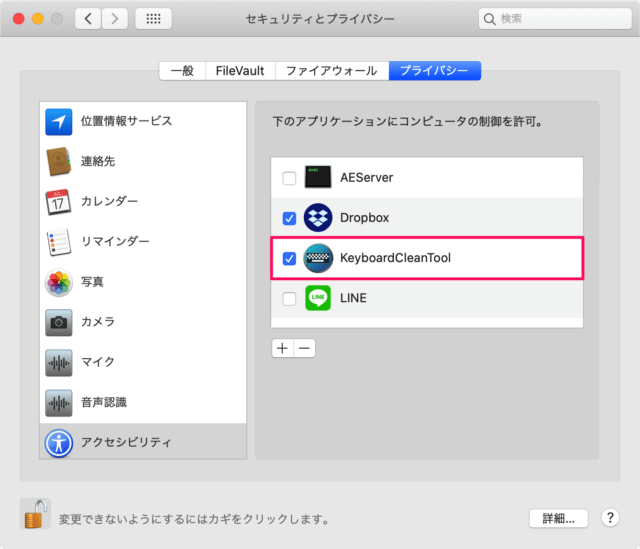This screenshot has height=549, width=640.
Task: Click the yellow minimize window button
Action: (x=38, y=19)
